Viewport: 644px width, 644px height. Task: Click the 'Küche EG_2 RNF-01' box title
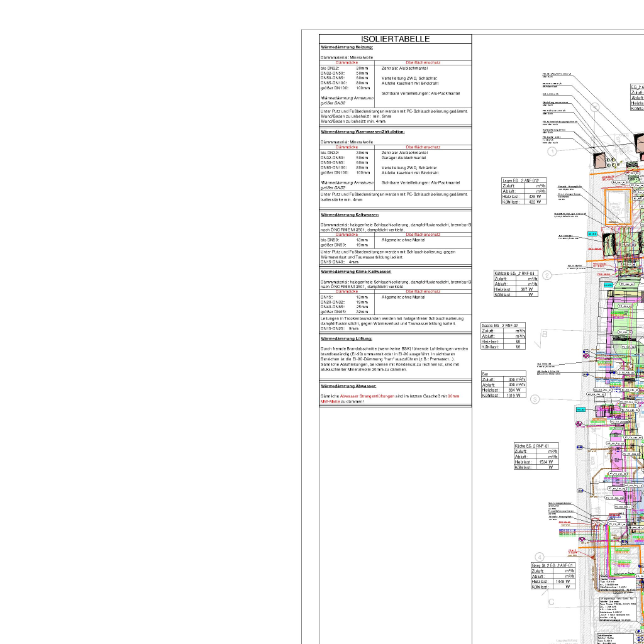pyautogui.click(x=531, y=446)
